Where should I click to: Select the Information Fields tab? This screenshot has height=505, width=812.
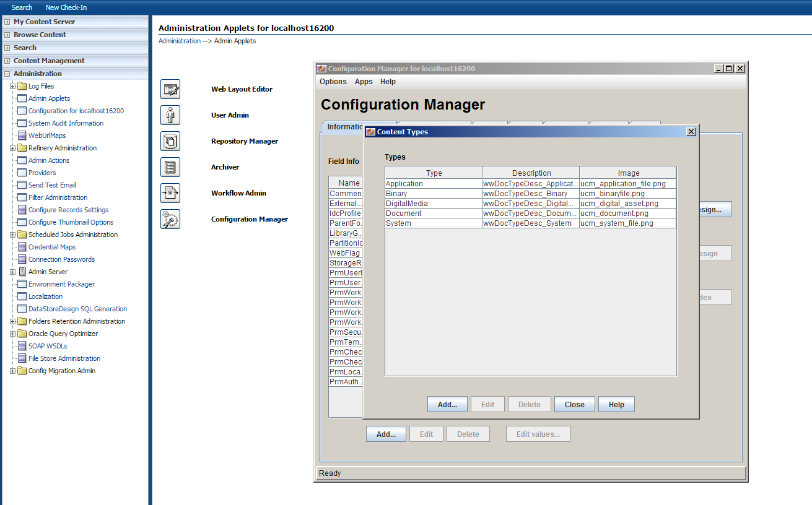pyautogui.click(x=343, y=127)
